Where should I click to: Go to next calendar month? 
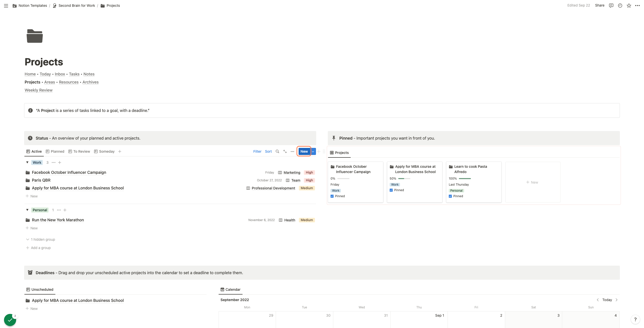tap(617, 300)
